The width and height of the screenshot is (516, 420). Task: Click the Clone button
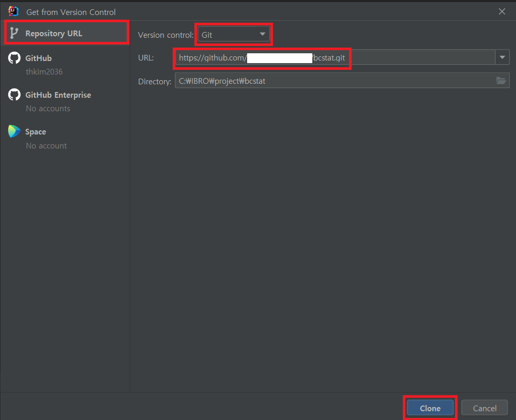point(430,408)
